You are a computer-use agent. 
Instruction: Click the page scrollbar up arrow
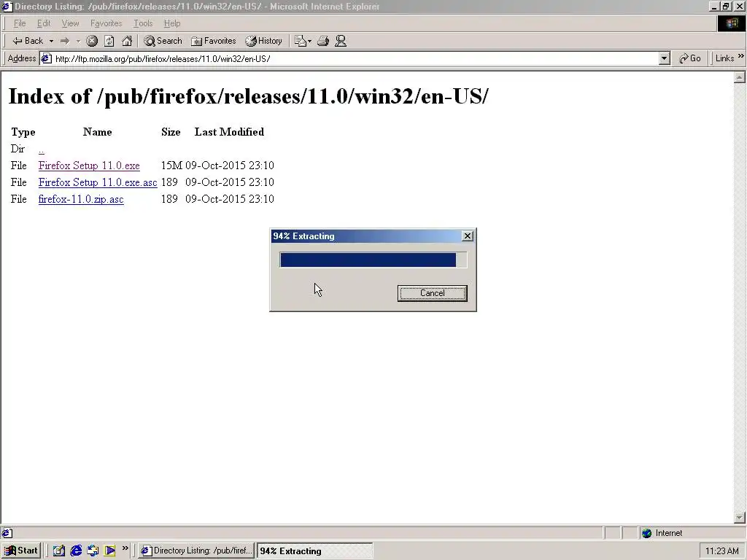click(740, 77)
